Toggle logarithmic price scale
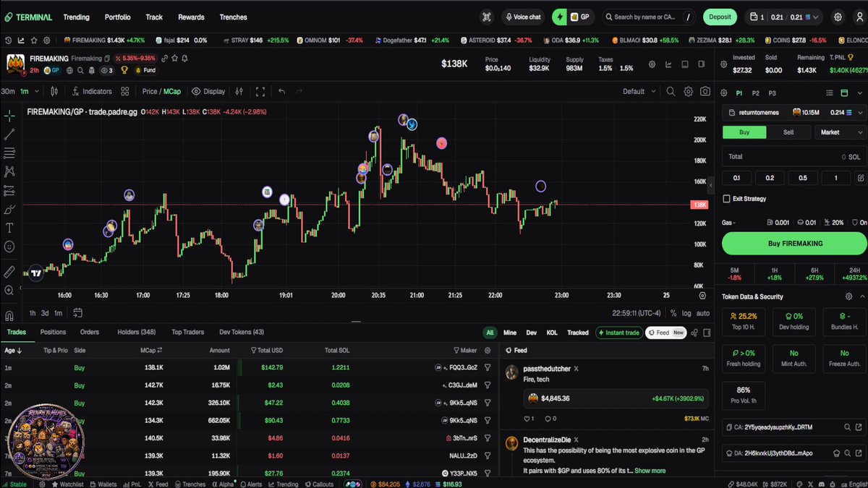 [x=686, y=313]
